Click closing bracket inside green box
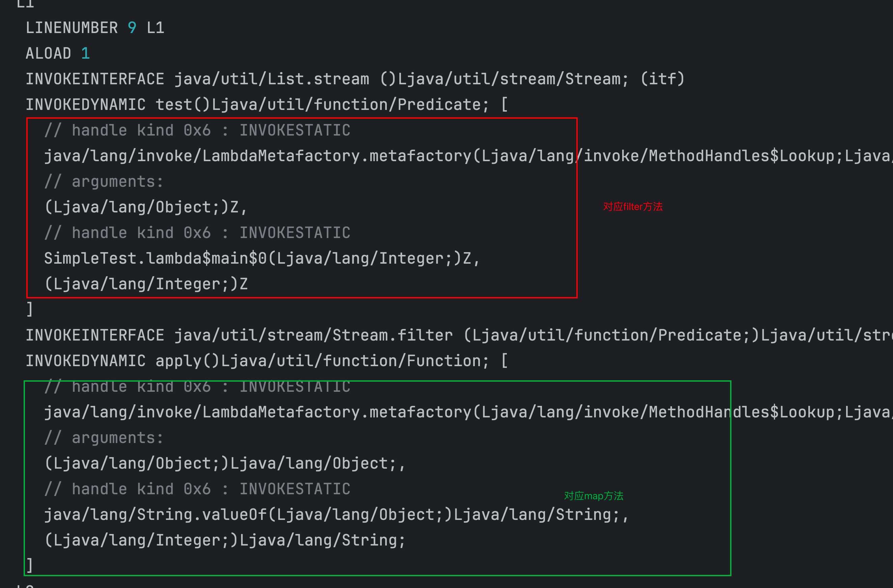The height and width of the screenshot is (588, 893). [29, 565]
